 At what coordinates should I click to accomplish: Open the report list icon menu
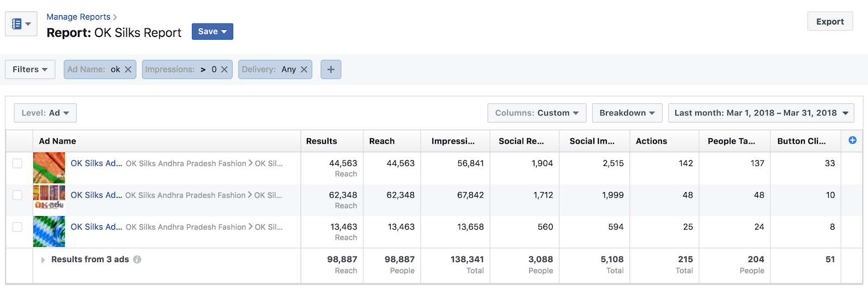click(21, 24)
